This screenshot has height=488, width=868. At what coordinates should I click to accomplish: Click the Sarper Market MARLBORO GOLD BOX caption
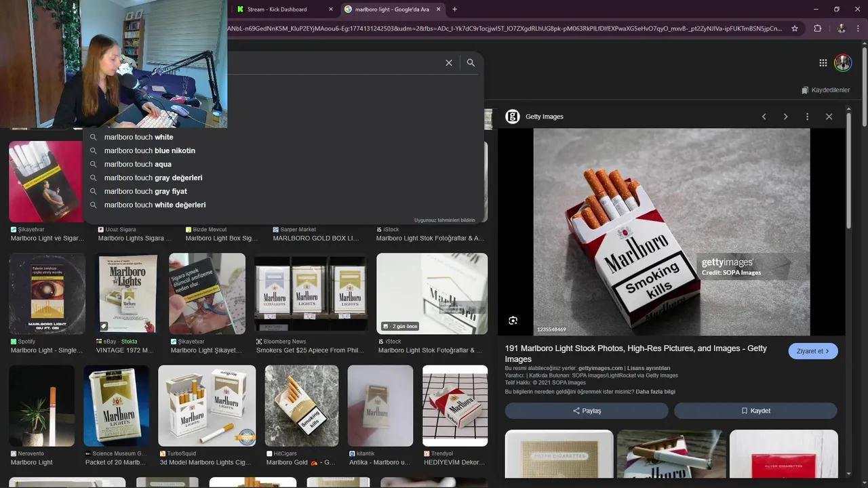click(315, 239)
